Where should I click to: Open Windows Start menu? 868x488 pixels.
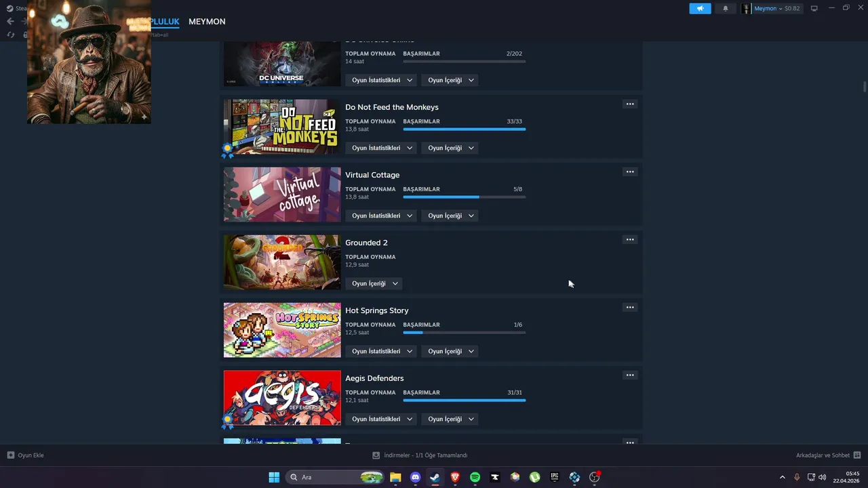click(x=274, y=477)
